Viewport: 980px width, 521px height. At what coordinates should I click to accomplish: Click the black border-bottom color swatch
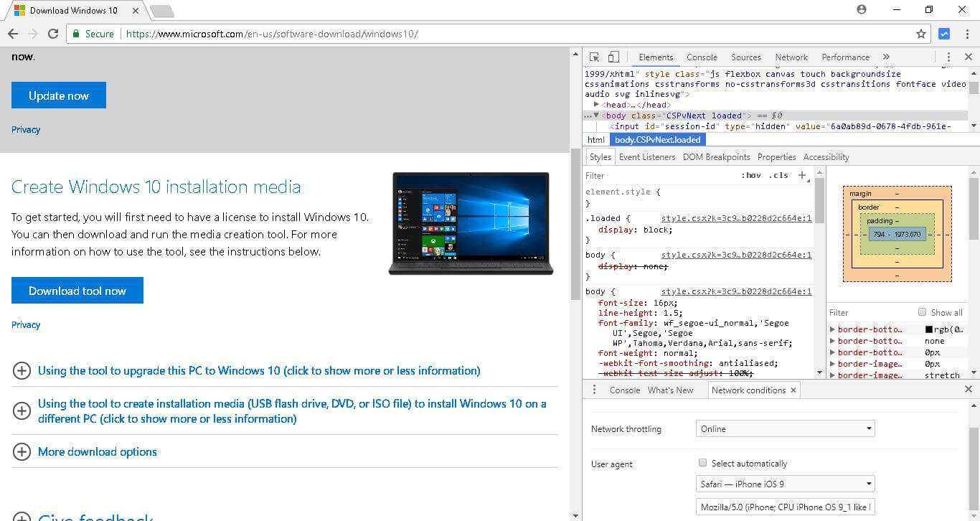[x=929, y=329]
